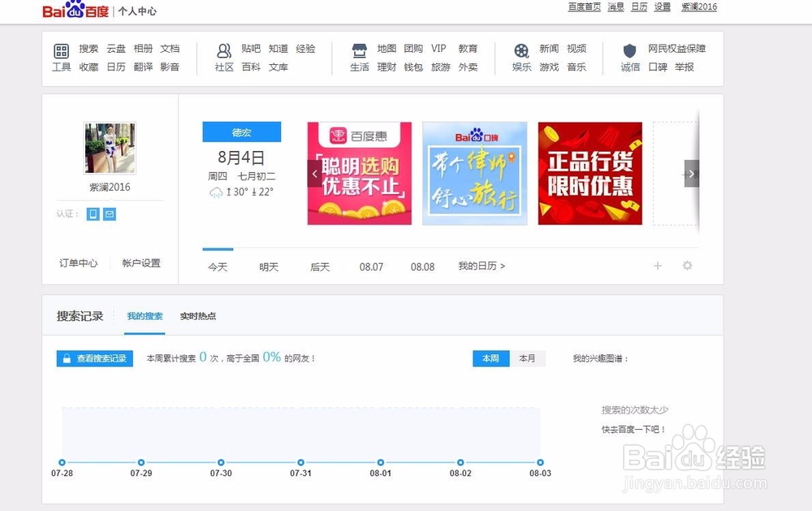Toggle chart range to 本周
The height and width of the screenshot is (511, 812).
pos(491,358)
